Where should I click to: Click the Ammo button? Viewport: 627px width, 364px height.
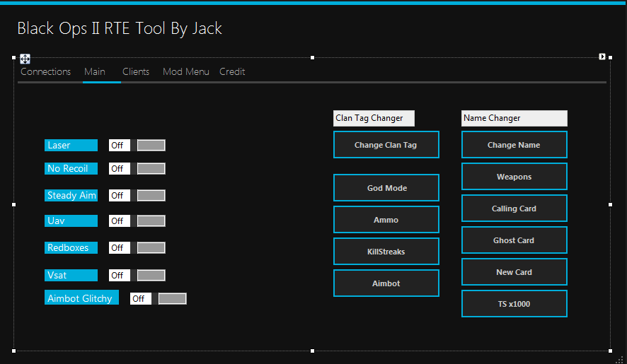386,220
